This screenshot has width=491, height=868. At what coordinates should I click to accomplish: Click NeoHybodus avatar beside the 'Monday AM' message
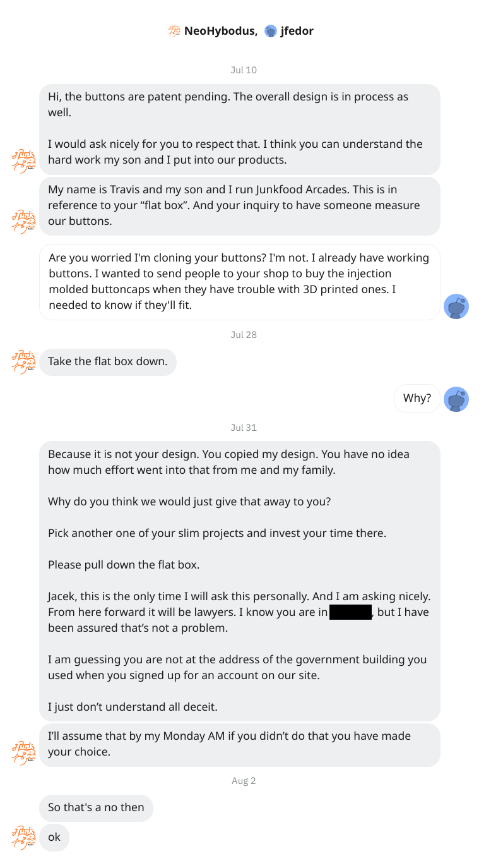(24, 753)
